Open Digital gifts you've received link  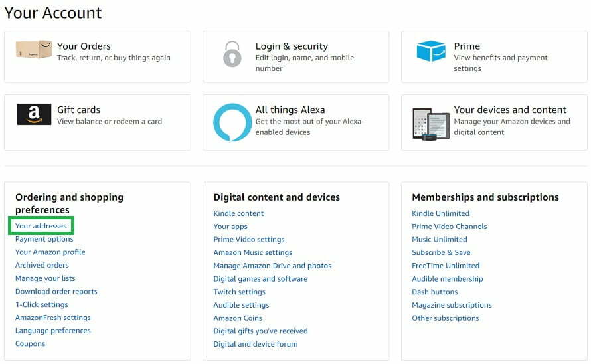click(260, 331)
